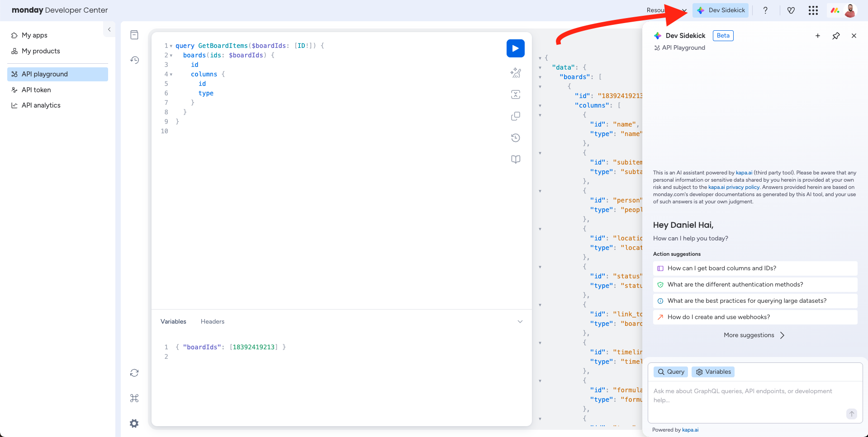Expand More suggestions in Dev Sidekick
The height and width of the screenshot is (437, 868).
pos(754,335)
